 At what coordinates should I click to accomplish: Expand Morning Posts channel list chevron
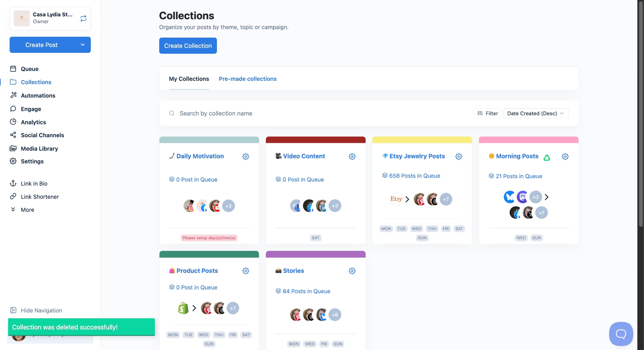point(547,197)
